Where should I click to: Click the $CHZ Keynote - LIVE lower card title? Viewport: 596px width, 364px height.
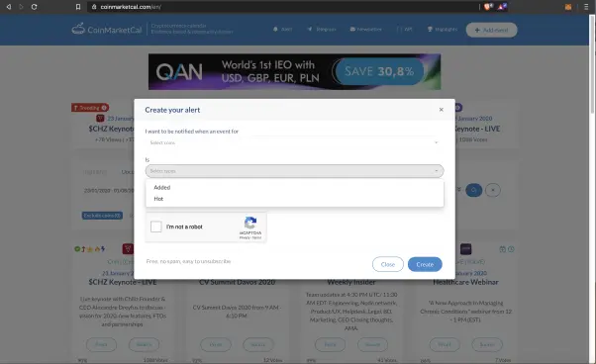pyautogui.click(x=123, y=282)
